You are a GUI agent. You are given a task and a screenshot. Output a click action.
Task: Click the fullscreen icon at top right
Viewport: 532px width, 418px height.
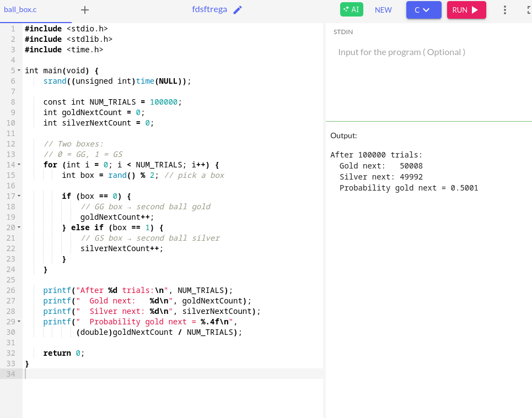click(528, 10)
